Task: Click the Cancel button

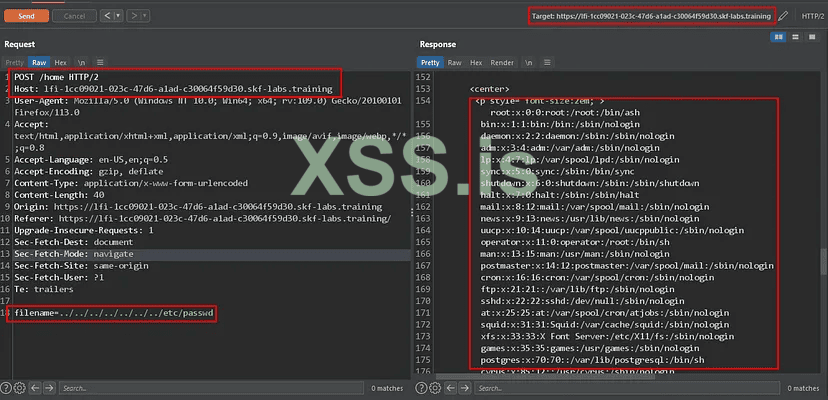Action: click(x=74, y=16)
